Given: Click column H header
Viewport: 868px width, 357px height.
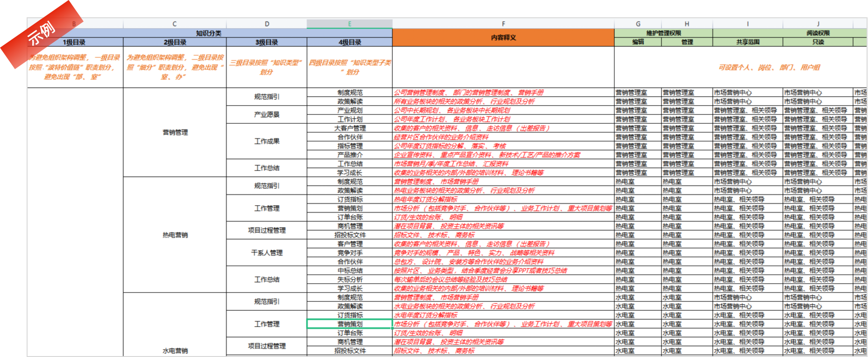Looking at the screenshot, I should pos(687,24).
